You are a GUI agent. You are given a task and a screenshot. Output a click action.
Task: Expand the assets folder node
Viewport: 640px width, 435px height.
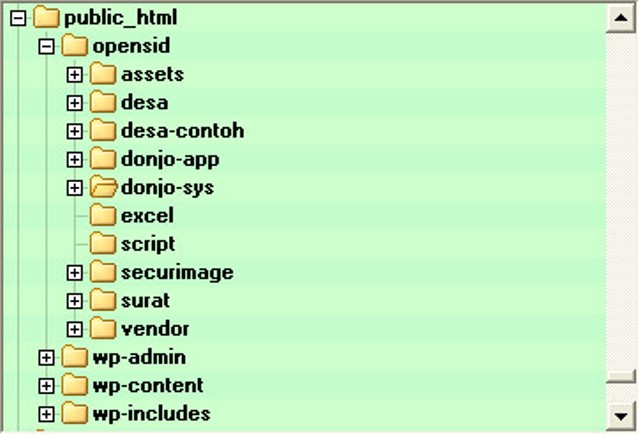point(74,75)
